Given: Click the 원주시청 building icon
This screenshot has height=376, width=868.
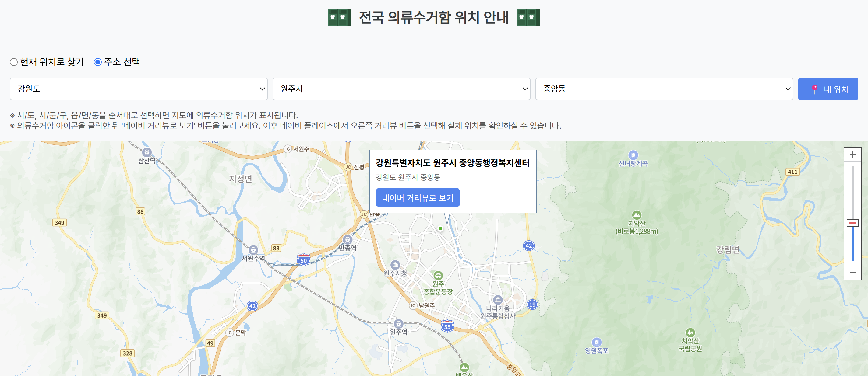Looking at the screenshot, I should coord(395,265).
